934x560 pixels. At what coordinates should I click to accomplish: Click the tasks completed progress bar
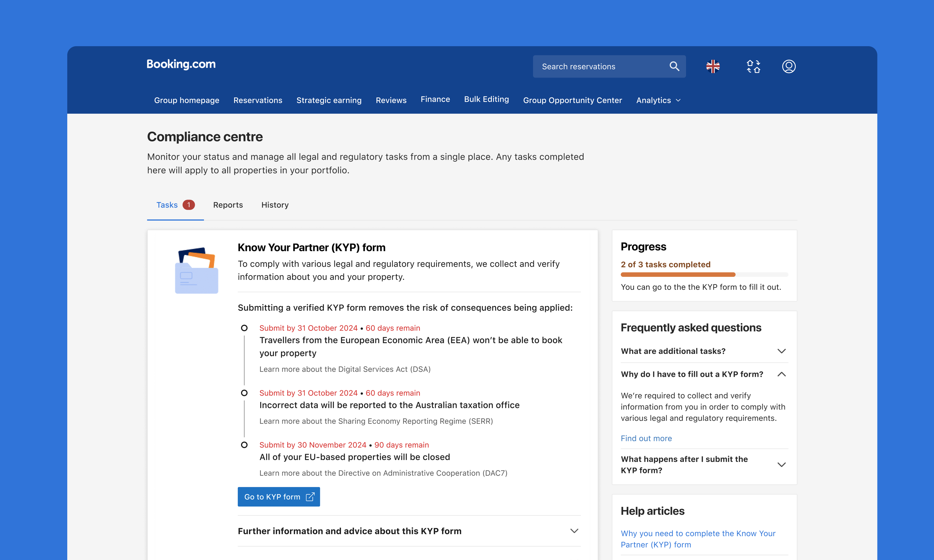pyautogui.click(x=704, y=275)
